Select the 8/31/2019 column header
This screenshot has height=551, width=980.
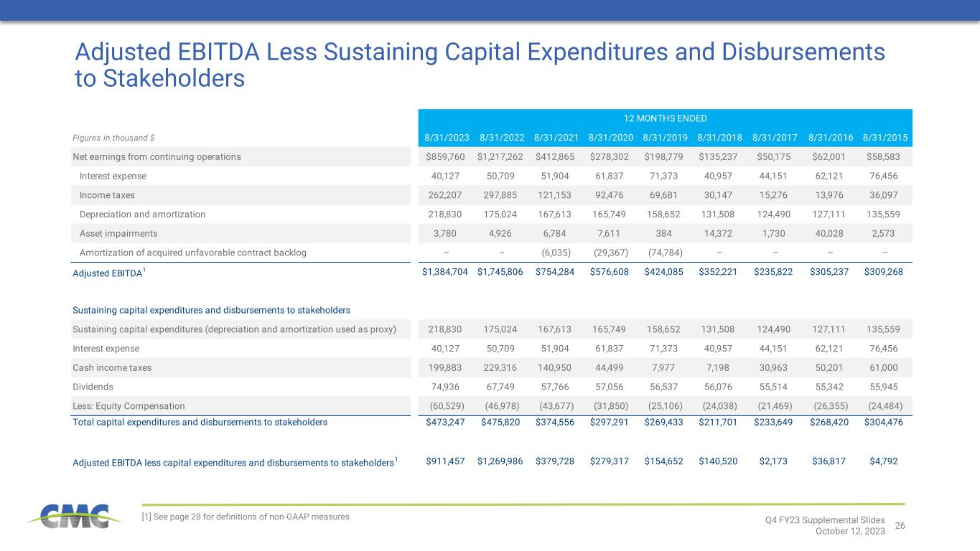click(x=664, y=138)
